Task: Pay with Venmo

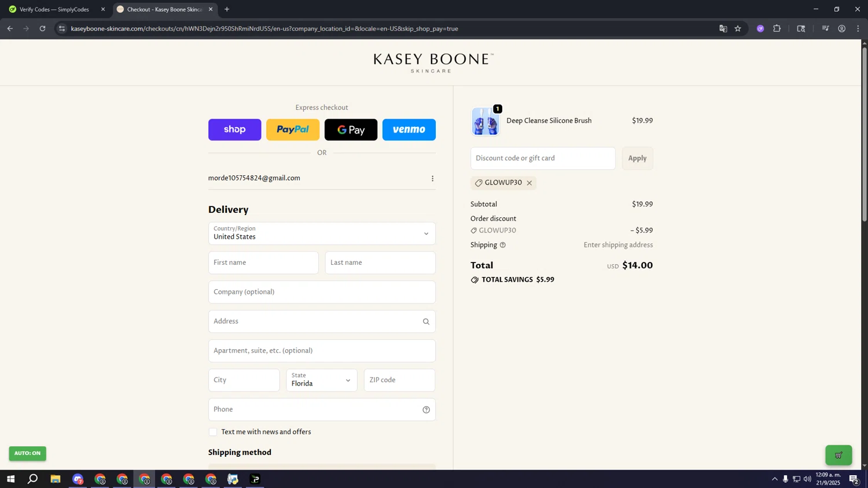Action: coord(409,130)
